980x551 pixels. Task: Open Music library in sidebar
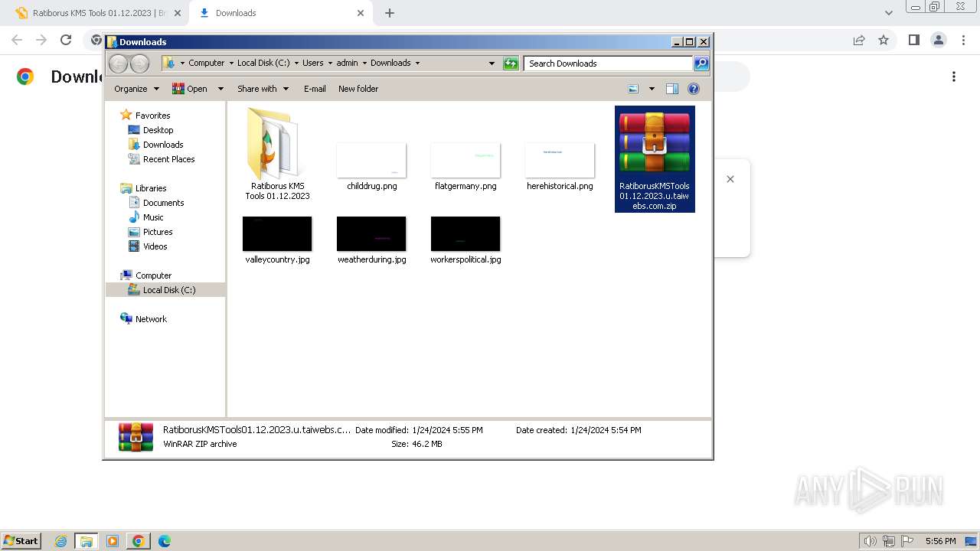[145, 217]
